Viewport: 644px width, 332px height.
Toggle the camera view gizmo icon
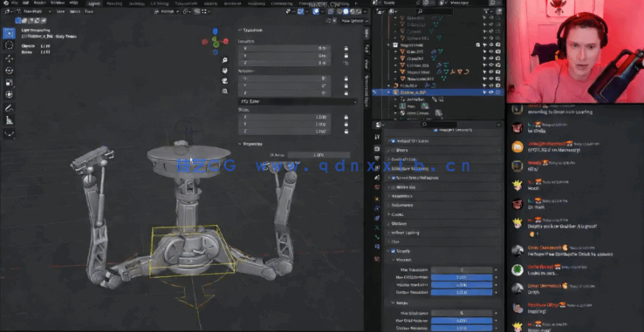point(224,81)
